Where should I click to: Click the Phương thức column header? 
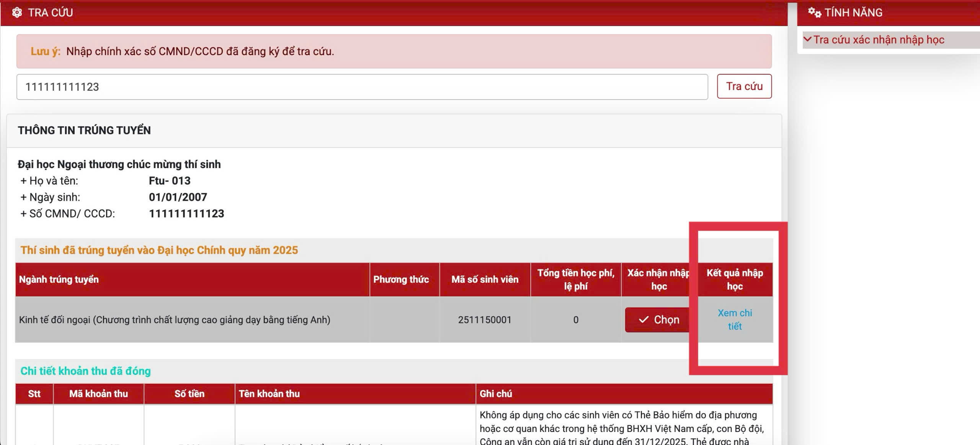[401, 280]
